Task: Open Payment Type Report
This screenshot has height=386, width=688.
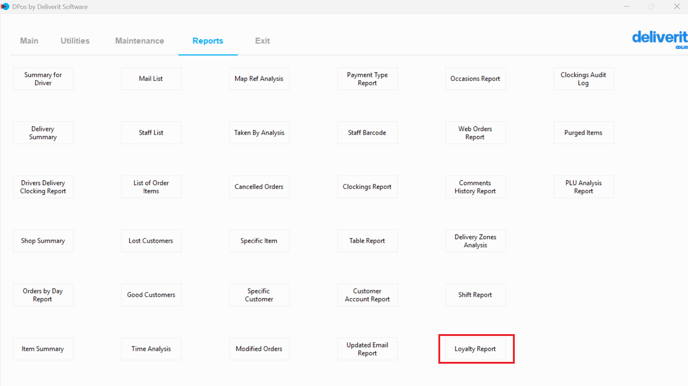Action: click(367, 79)
